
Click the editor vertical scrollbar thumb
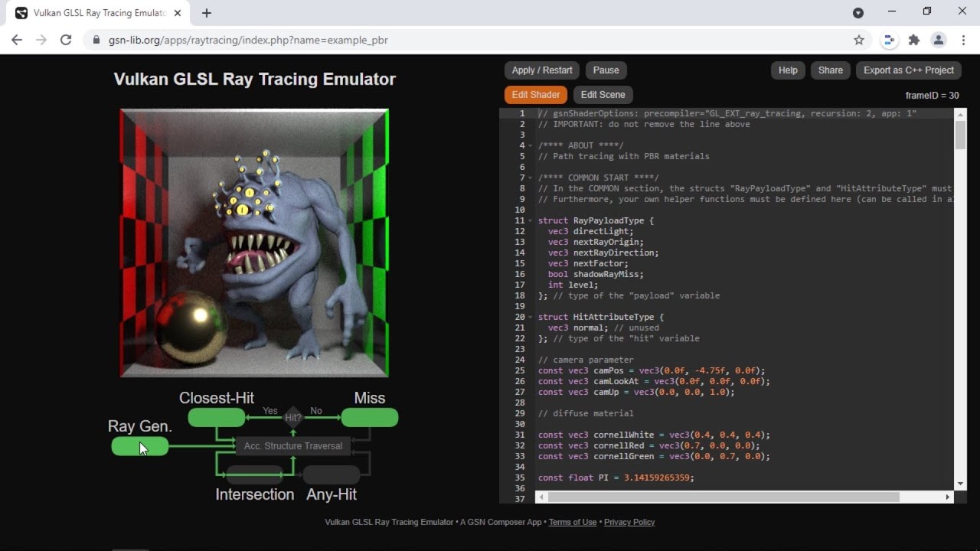click(960, 134)
